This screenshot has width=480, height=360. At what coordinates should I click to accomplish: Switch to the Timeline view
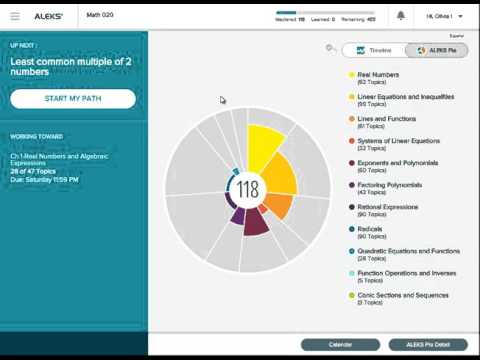(374, 50)
